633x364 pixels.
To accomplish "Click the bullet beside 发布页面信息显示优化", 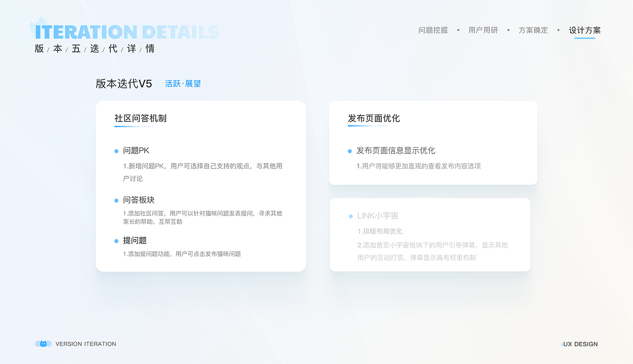I will 350,151.
